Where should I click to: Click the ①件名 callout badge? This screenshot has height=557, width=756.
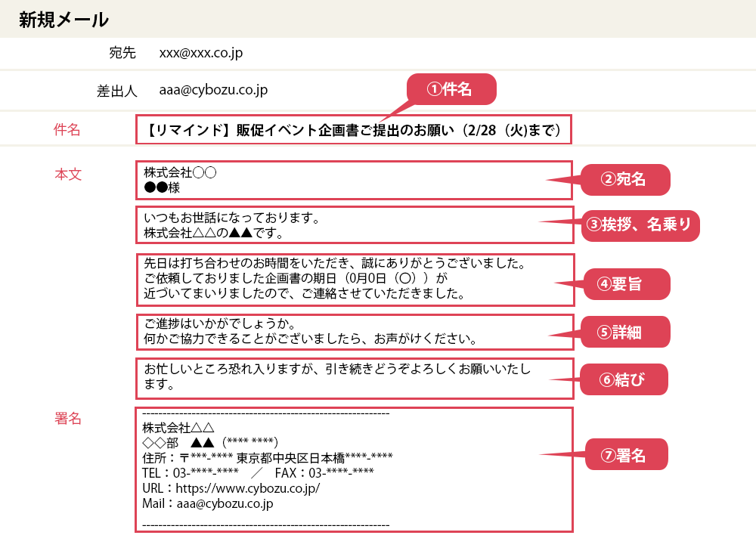click(451, 88)
